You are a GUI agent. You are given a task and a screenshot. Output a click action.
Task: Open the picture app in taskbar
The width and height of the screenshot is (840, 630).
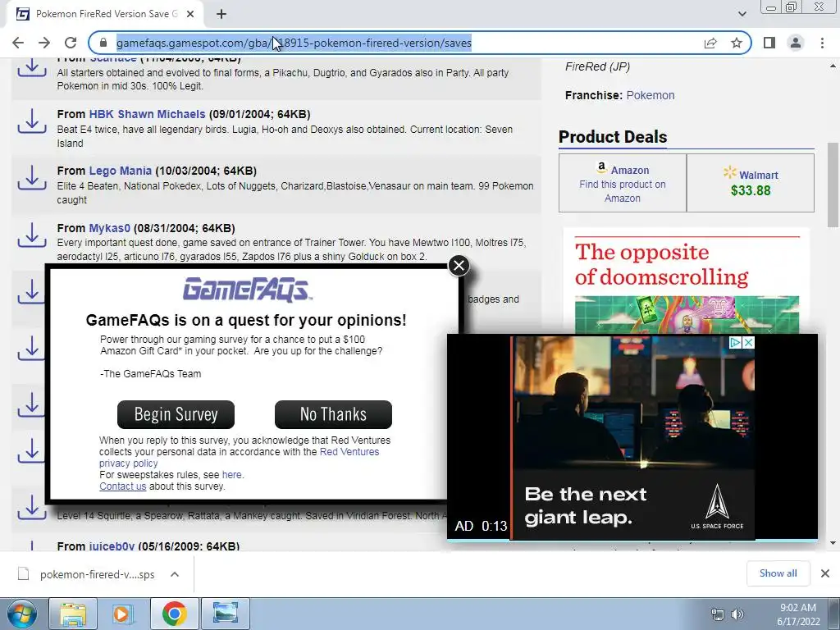(225, 614)
